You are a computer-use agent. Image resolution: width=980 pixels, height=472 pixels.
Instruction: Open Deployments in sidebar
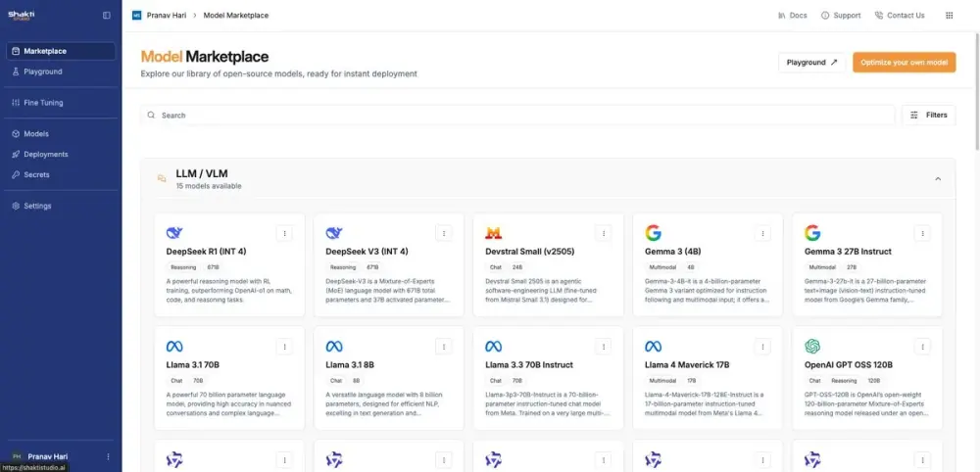point(61,154)
